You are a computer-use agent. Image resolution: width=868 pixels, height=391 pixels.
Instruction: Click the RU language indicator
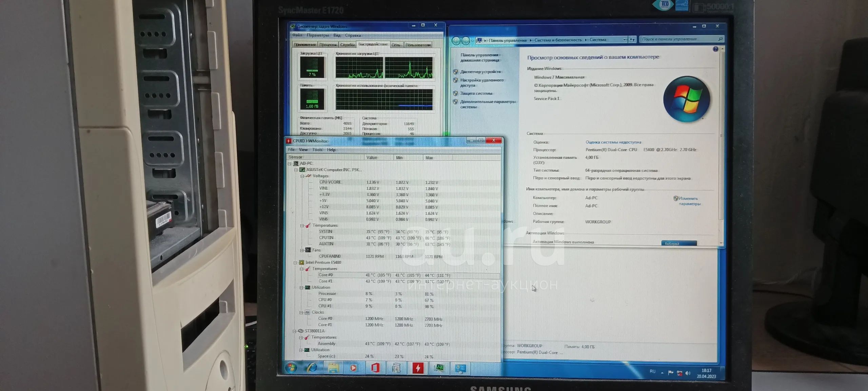pos(653,371)
